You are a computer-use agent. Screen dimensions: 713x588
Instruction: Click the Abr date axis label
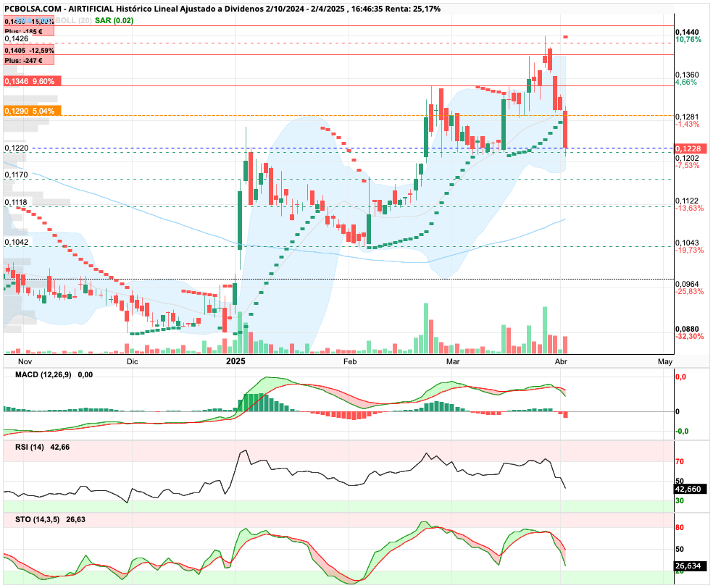(x=561, y=361)
